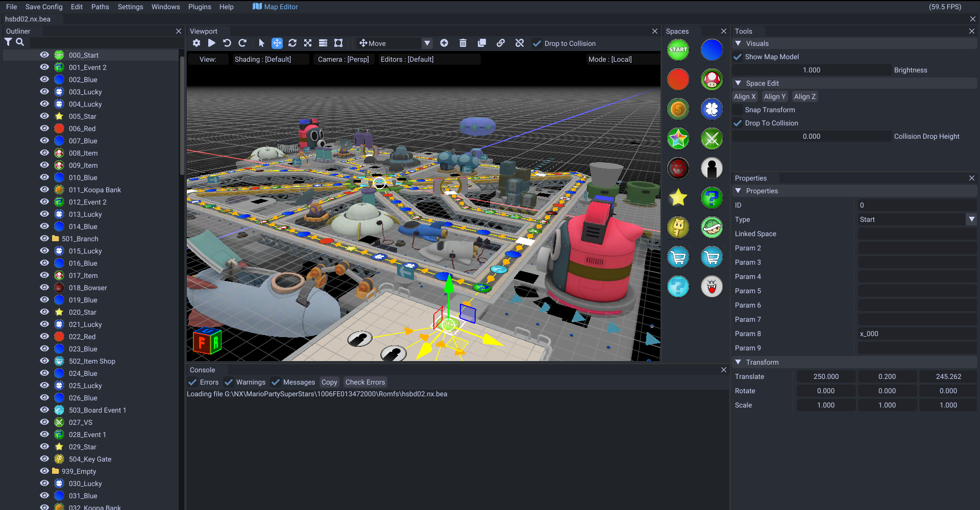980x510 pixels.
Task: Switch to the rotate gizmo tool
Action: [x=292, y=43]
